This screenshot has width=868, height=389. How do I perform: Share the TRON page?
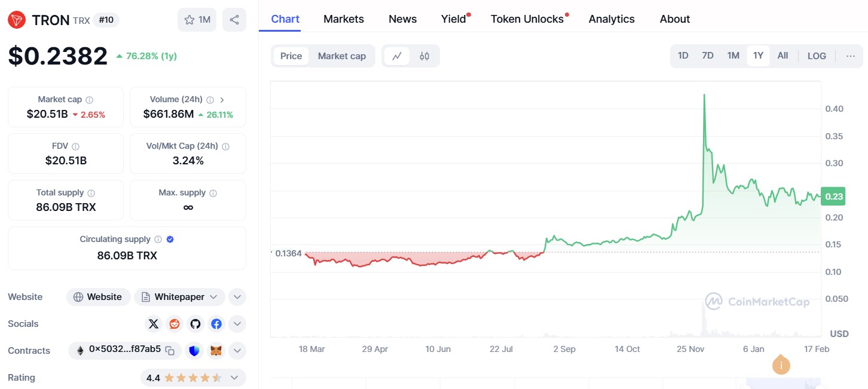coord(234,19)
